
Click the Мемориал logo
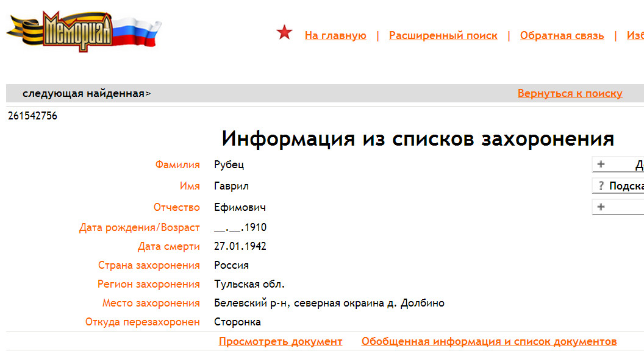[84, 31]
